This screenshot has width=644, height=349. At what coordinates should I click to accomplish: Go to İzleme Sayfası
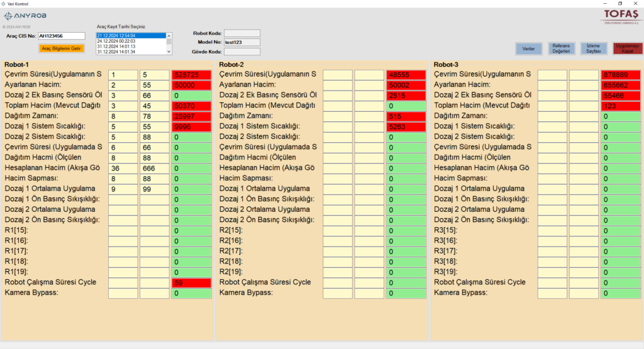pos(594,49)
